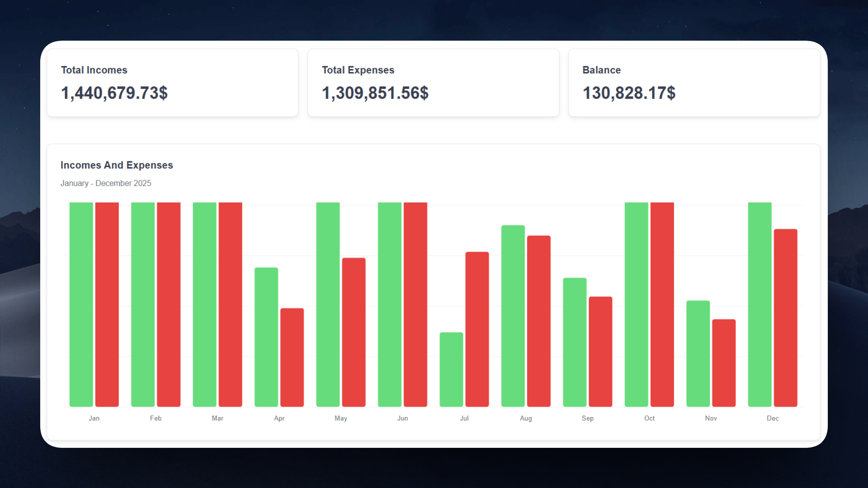Viewport: 868px width, 488px height.
Task: Click the Total Incomes card
Action: point(172,83)
